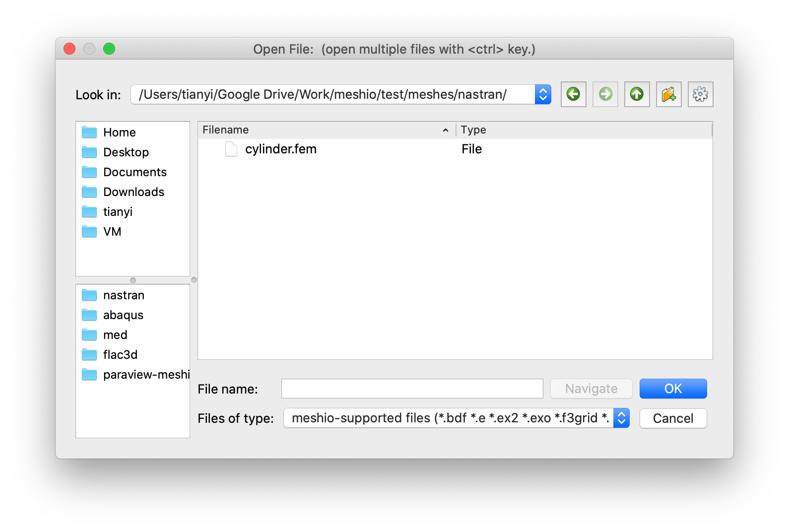The width and height of the screenshot is (789, 532).
Task: Click the abaqus folder icon
Action: (x=89, y=315)
